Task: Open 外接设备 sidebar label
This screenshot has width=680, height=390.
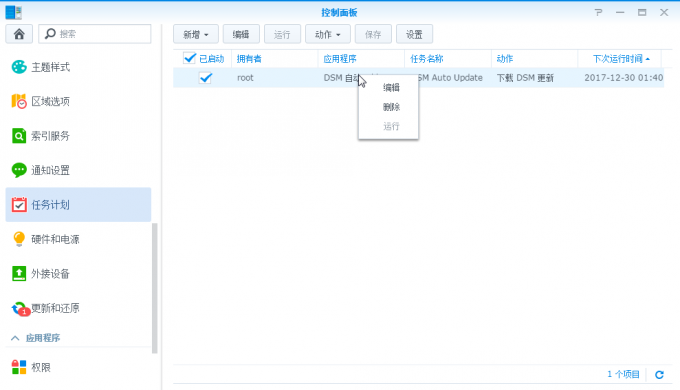Action: [x=50, y=274]
